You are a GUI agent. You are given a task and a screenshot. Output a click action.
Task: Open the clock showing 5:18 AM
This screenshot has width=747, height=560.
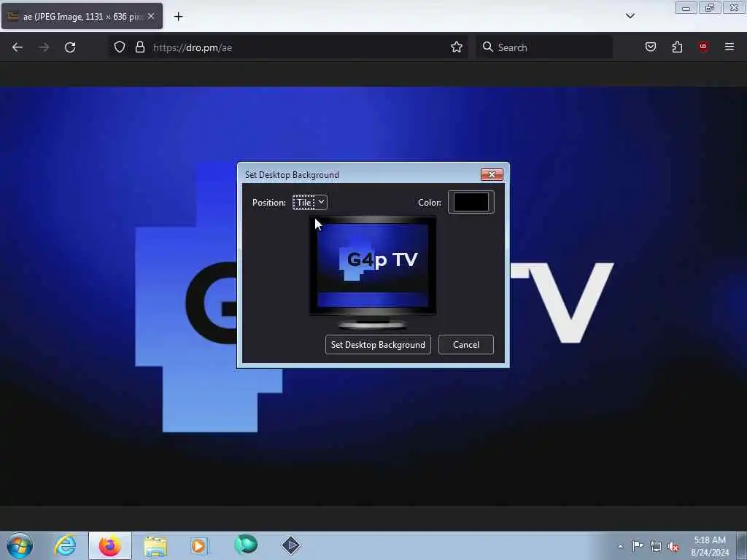pyautogui.click(x=710, y=546)
